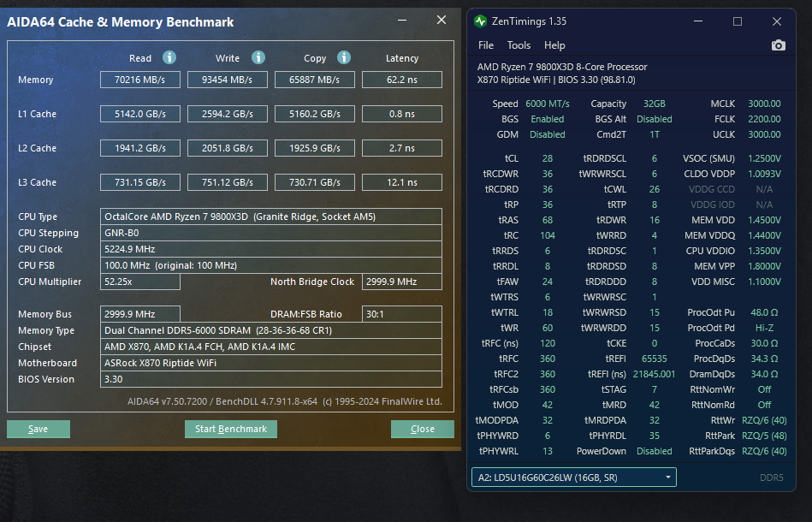Click the tREFI (ns) value 21845.001
The height and width of the screenshot is (522, 812).
coord(654,375)
